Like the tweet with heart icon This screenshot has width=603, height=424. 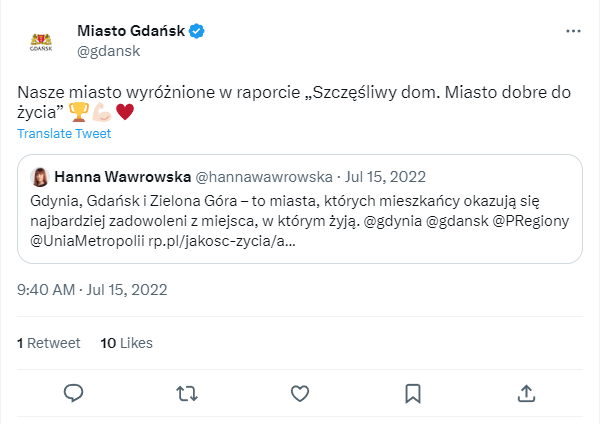pos(299,393)
